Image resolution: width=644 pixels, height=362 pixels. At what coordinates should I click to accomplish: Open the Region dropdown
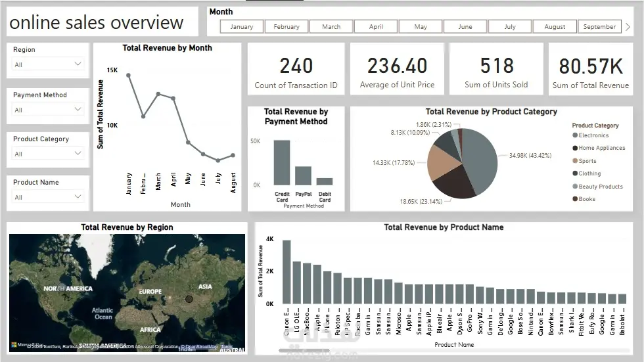pos(47,64)
